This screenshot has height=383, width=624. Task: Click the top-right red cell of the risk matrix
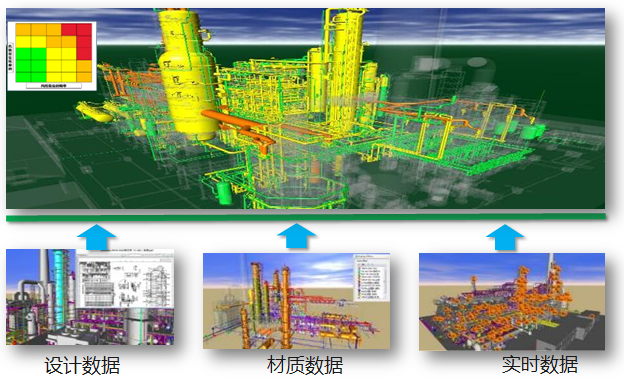[x=84, y=29]
